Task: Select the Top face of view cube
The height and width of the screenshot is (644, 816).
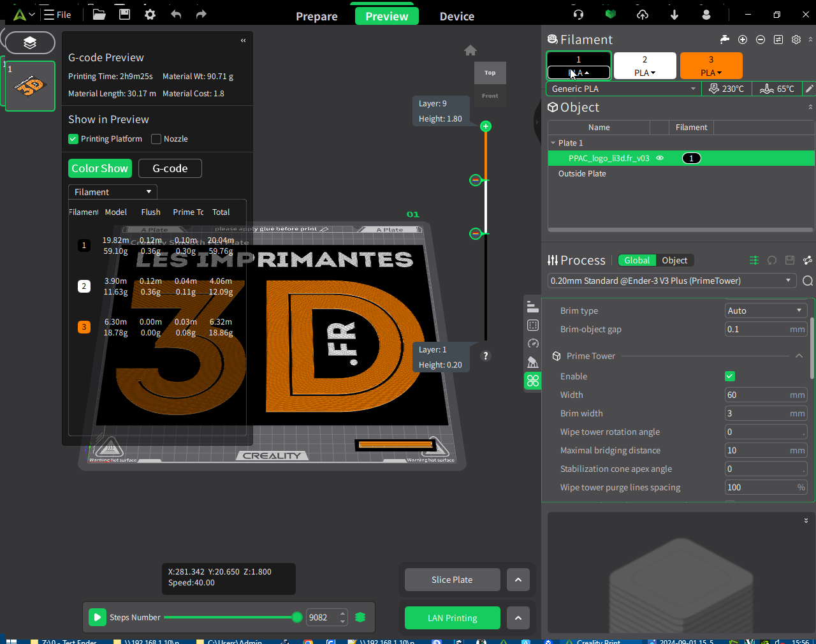Action: pos(490,73)
